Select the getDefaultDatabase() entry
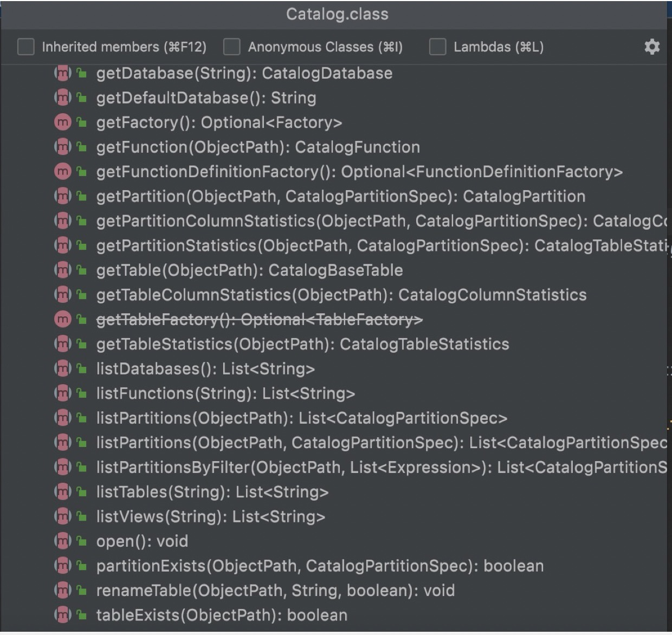The width and height of the screenshot is (672, 635). click(206, 98)
